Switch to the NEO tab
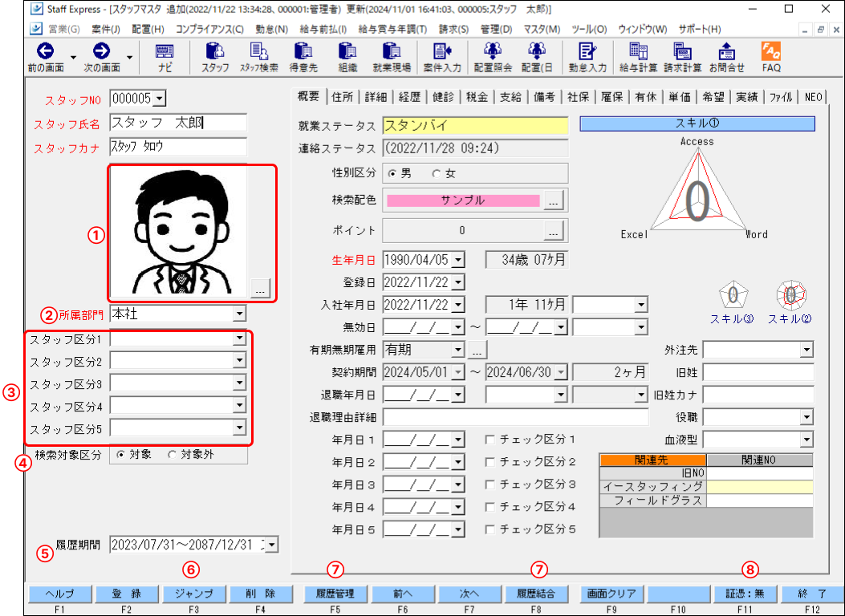 coord(813,97)
